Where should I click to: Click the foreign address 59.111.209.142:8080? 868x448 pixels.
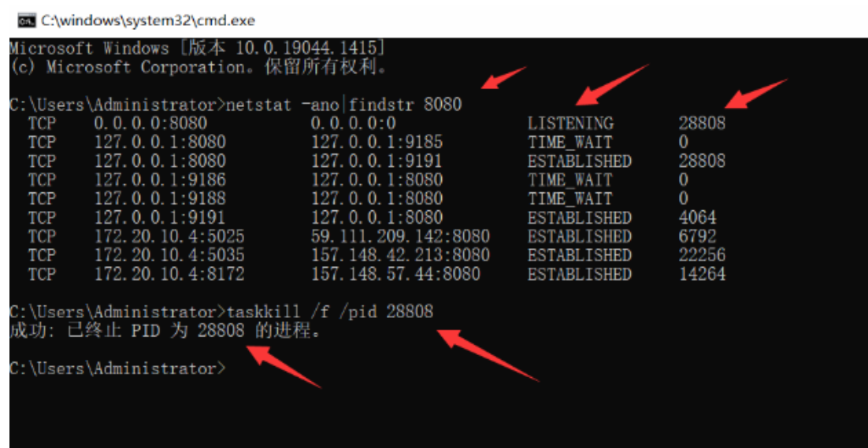400,237
